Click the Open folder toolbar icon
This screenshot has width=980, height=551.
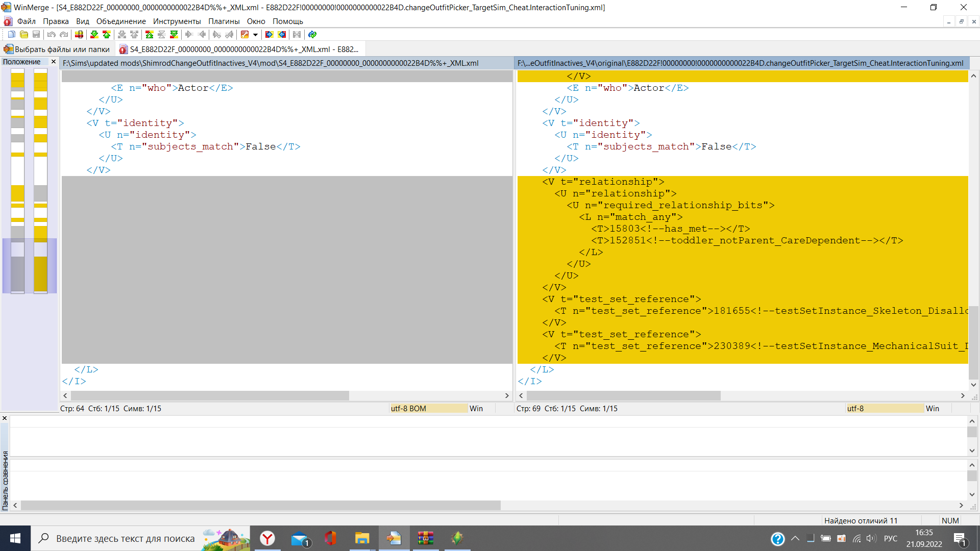point(24,35)
